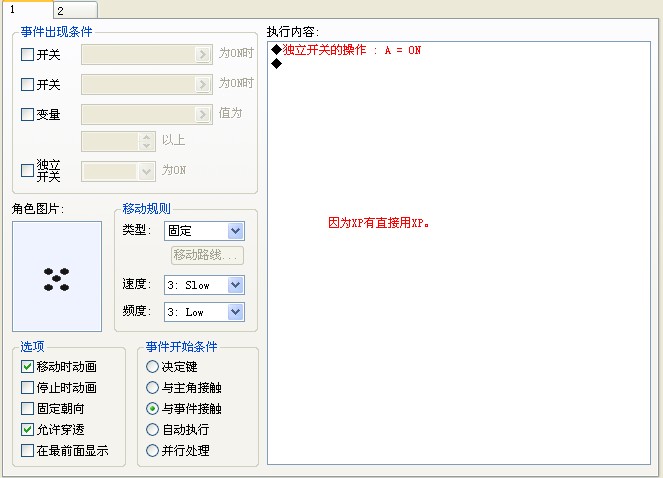
Task: Click the red 因为XP有直接用XP note text
Action: [x=379, y=223]
